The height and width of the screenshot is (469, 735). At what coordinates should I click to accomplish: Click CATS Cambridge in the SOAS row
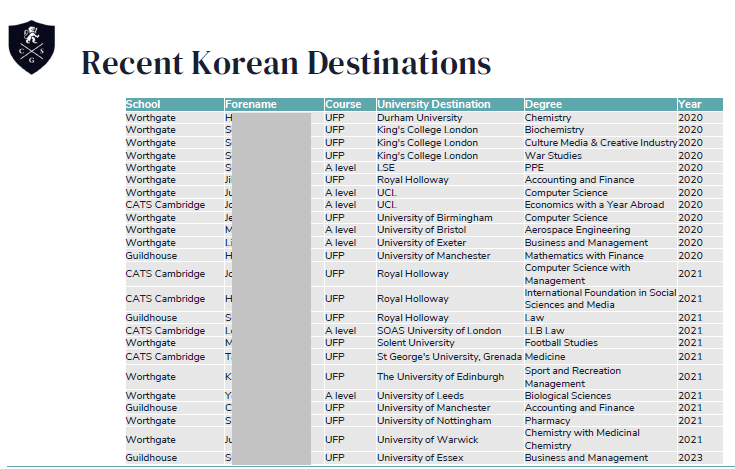[174, 331]
